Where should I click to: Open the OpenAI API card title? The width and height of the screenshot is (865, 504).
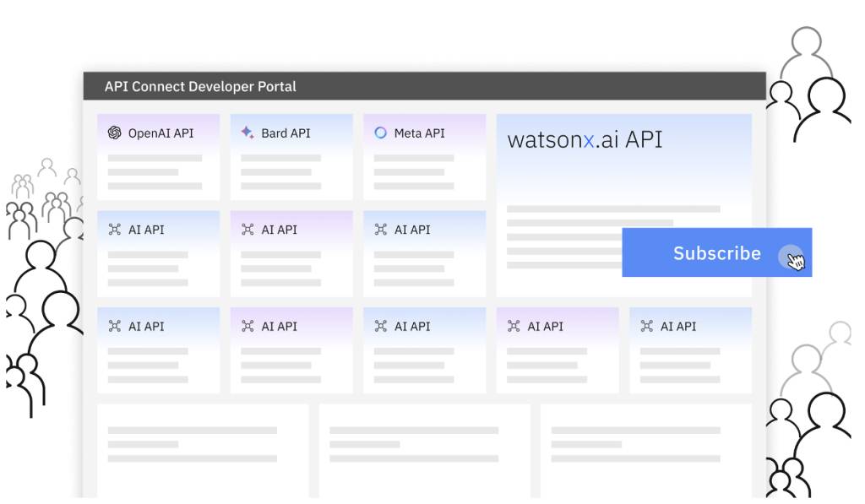(x=161, y=133)
